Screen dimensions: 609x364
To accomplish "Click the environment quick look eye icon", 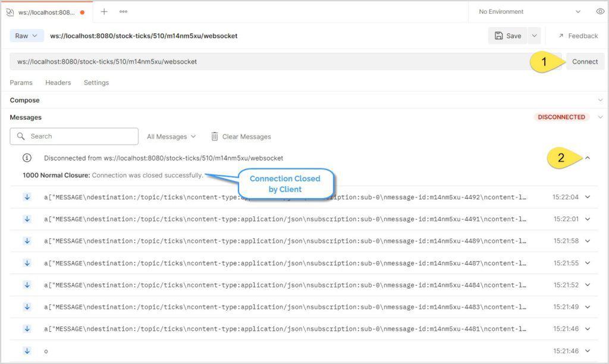I will click(601, 11).
